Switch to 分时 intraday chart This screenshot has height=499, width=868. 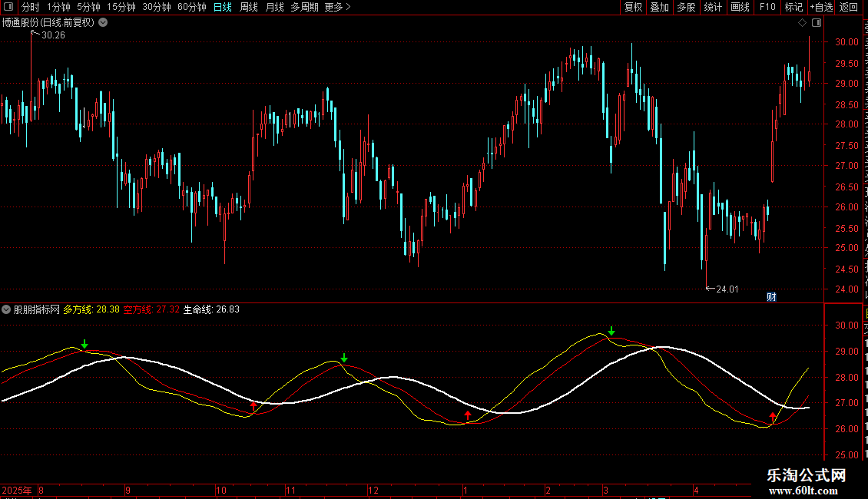pyautogui.click(x=31, y=7)
